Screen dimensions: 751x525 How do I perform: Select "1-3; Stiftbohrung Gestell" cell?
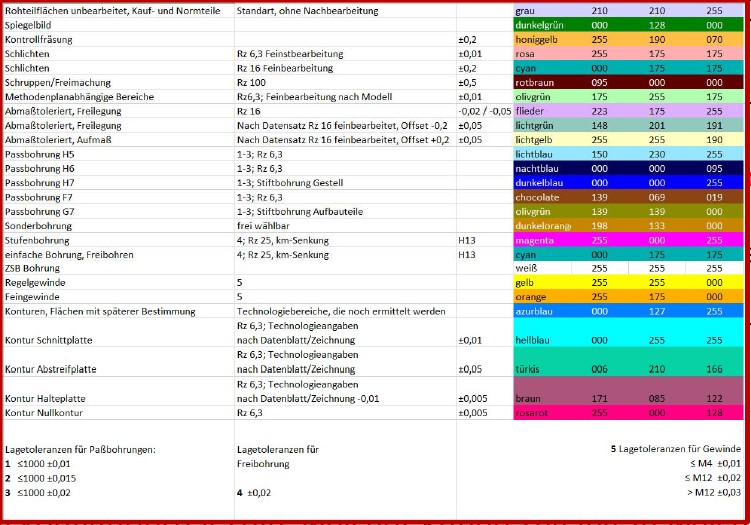[345, 183]
